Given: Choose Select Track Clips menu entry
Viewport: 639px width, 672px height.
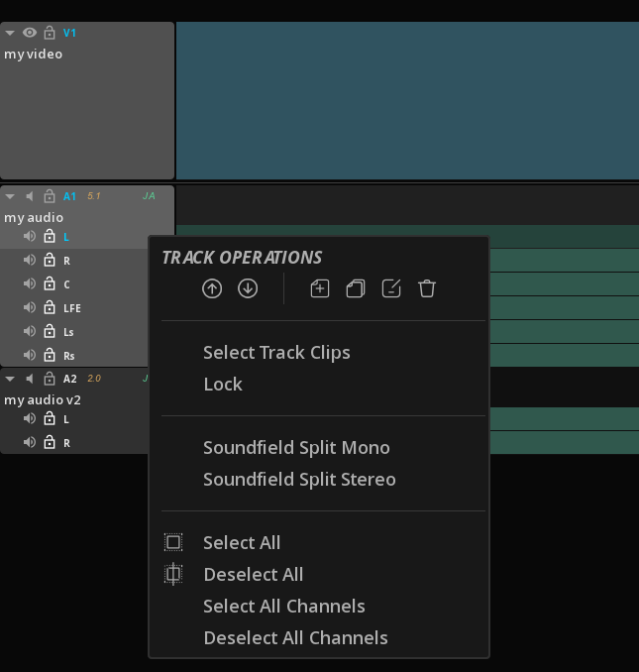Looking at the screenshot, I should (276, 353).
